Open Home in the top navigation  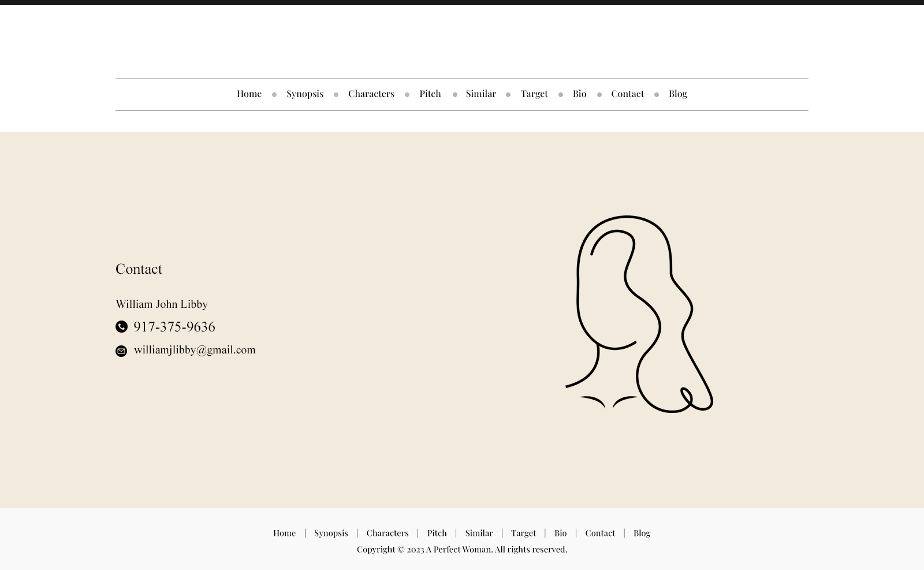pyautogui.click(x=249, y=94)
